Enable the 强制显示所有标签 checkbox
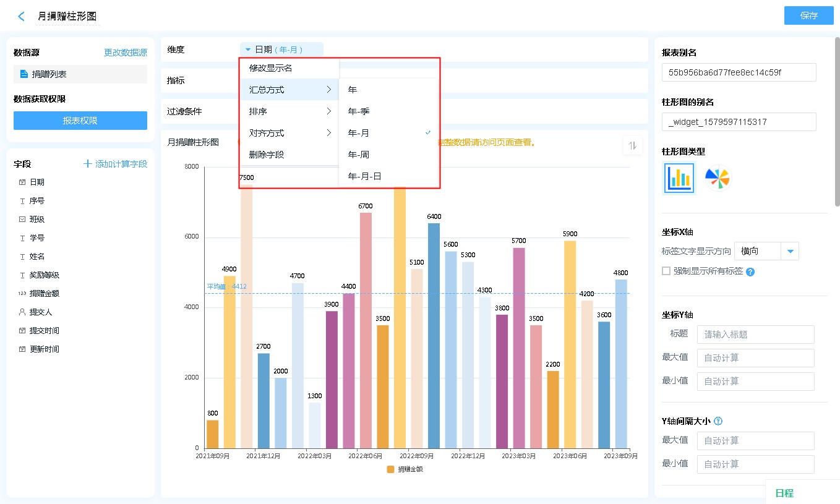The width and height of the screenshot is (840, 504). pyautogui.click(x=666, y=271)
